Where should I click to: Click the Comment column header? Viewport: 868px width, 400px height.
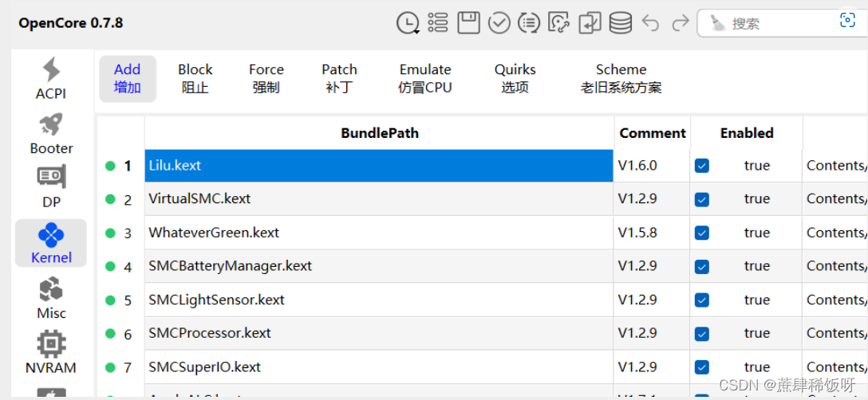653,133
